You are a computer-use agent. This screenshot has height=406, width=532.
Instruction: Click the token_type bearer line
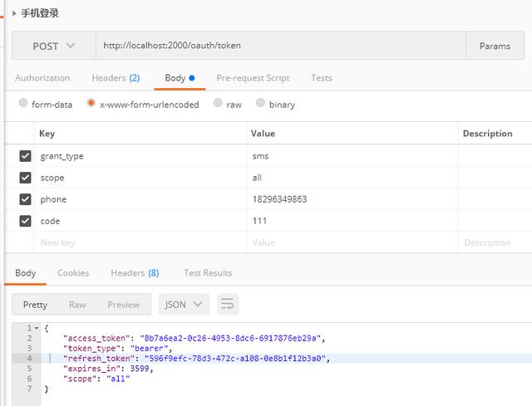(x=117, y=349)
